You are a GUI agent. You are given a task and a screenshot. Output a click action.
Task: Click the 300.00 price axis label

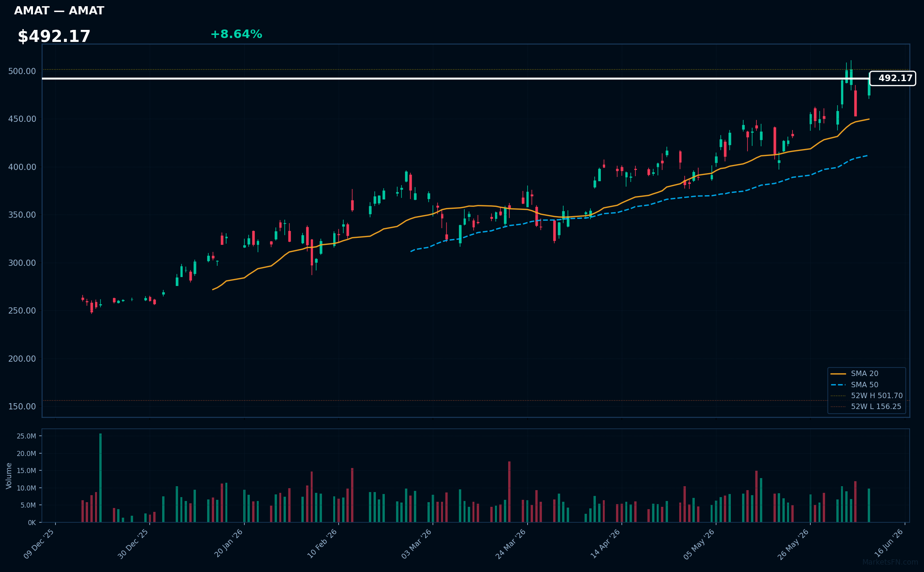[x=22, y=263]
